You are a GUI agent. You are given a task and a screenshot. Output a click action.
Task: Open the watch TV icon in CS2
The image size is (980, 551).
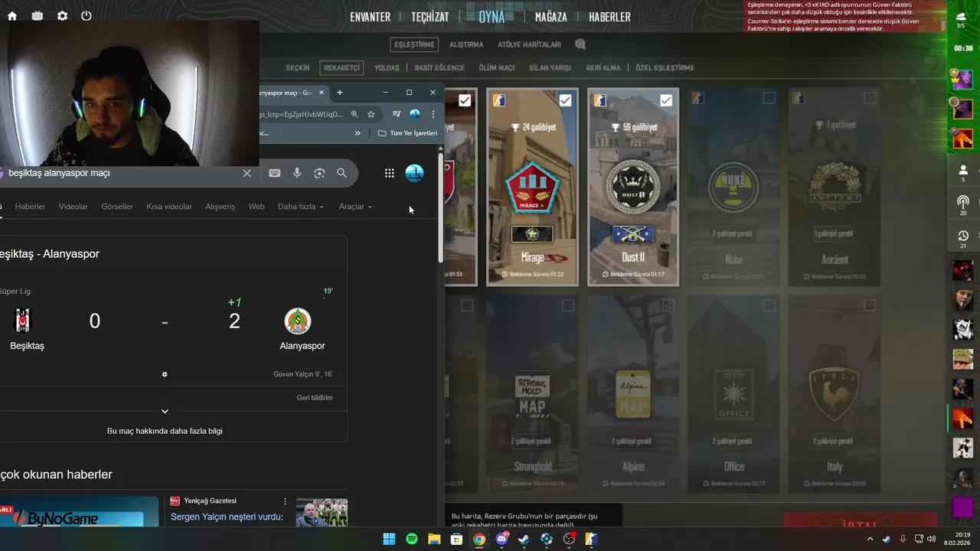click(x=38, y=16)
